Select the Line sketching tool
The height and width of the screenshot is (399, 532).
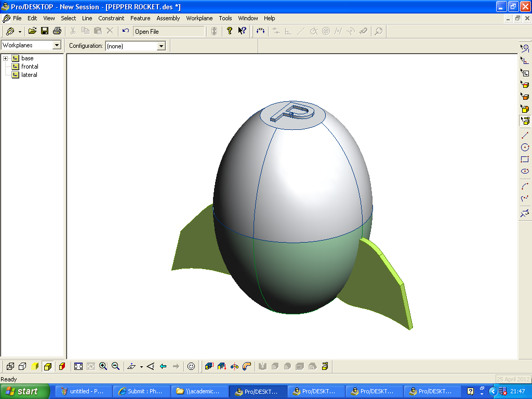click(x=525, y=136)
